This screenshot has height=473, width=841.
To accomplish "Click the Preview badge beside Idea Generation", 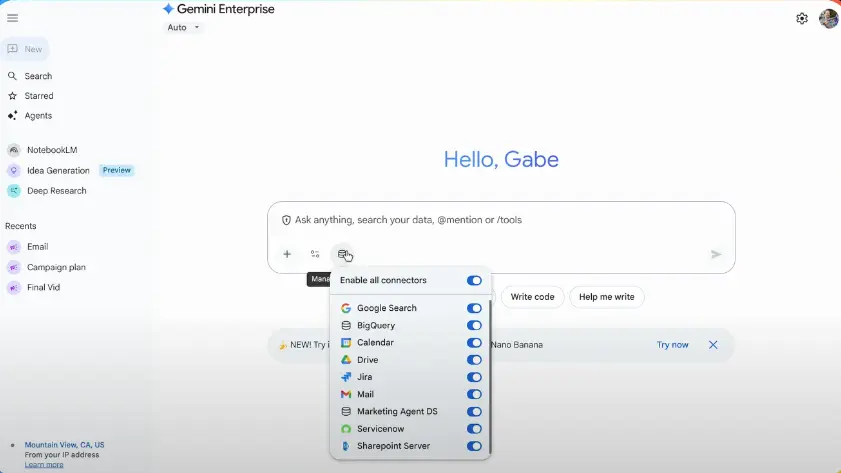I will coord(116,171).
